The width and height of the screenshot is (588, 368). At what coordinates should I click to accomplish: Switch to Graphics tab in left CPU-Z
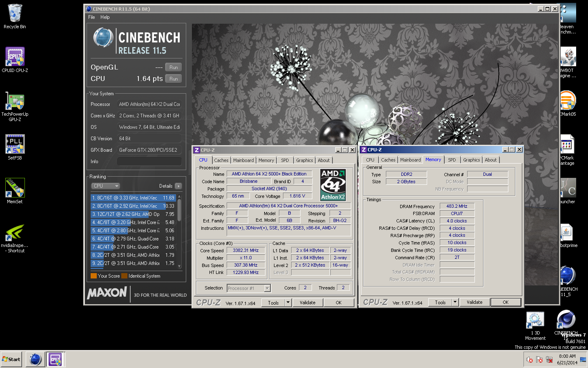(x=305, y=160)
